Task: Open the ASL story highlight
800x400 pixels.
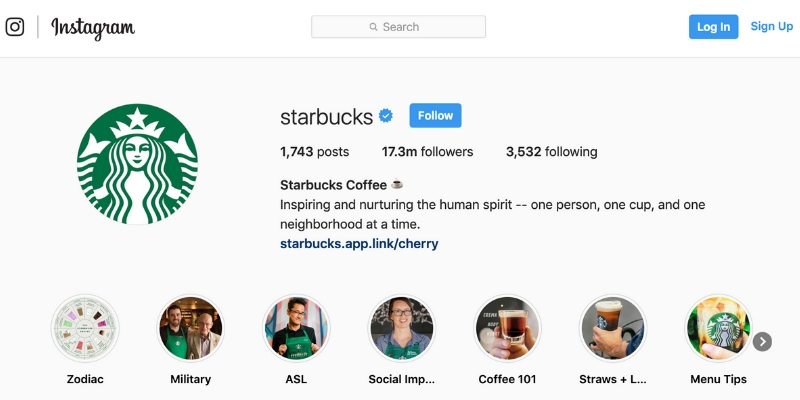Action: (296, 328)
